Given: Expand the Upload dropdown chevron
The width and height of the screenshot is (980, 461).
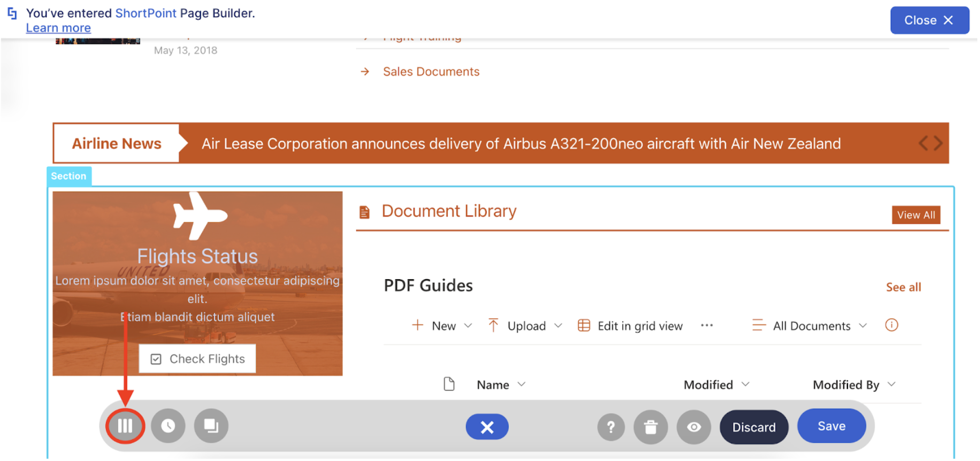Looking at the screenshot, I should (558, 326).
